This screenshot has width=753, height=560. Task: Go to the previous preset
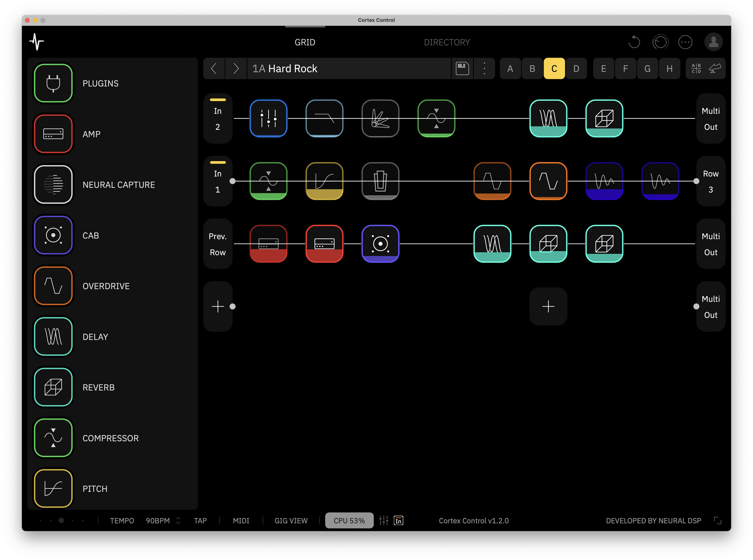(x=214, y=69)
